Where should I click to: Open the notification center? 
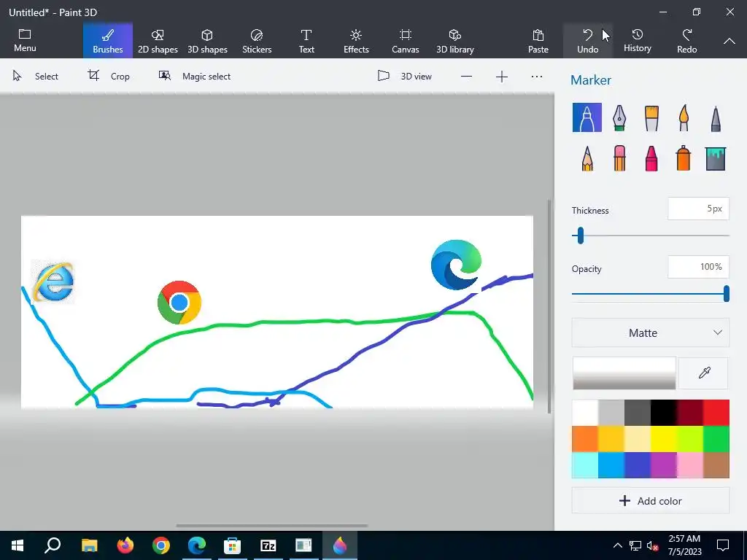[723, 545]
